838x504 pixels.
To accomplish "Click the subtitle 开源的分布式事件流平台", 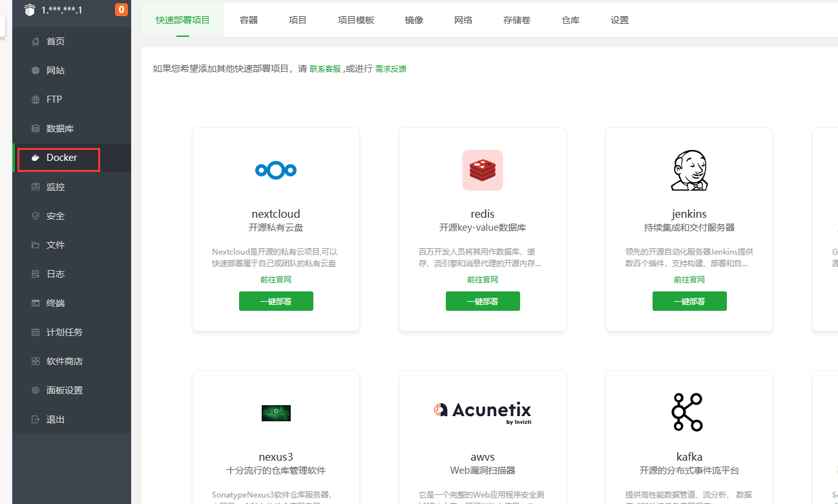I will coord(689,470).
